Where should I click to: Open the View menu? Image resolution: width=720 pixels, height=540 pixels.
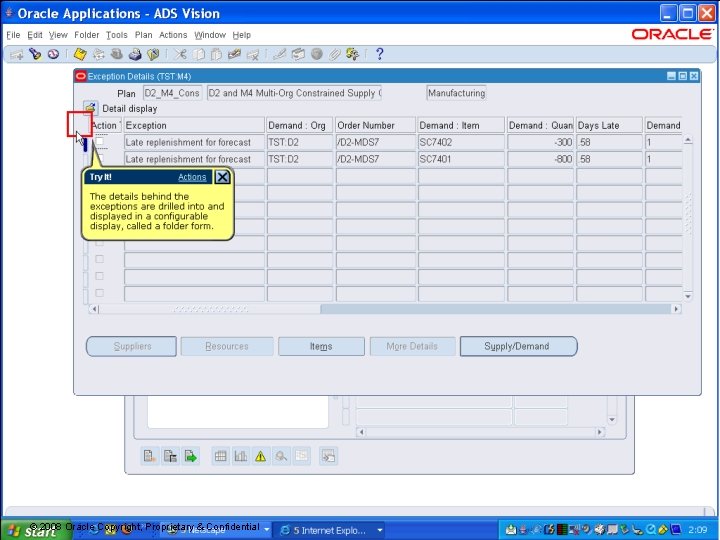(x=58, y=35)
